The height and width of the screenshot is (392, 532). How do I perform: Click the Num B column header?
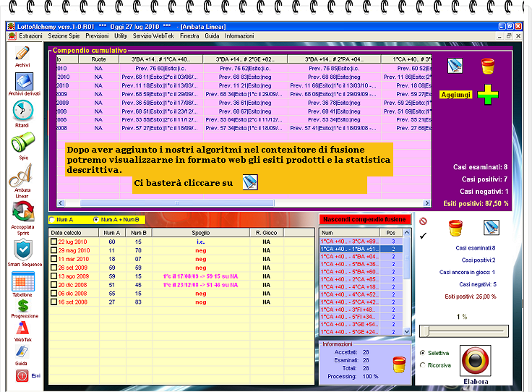point(139,232)
